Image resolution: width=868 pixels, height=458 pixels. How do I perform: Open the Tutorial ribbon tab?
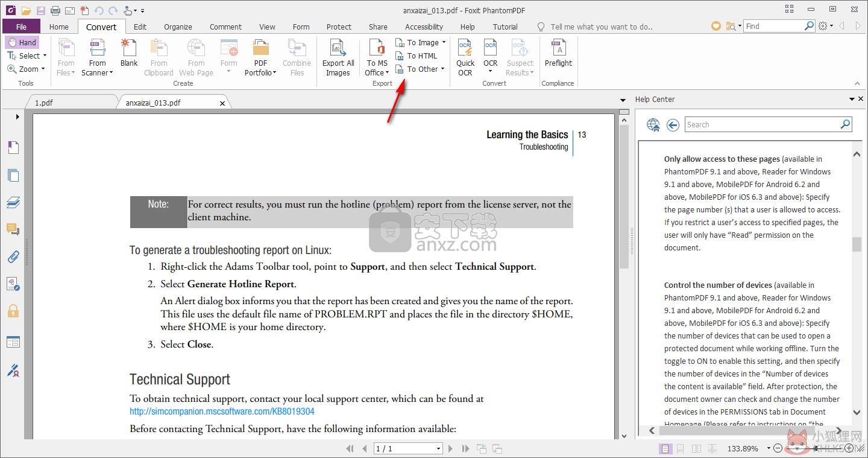pyautogui.click(x=505, y=27)
